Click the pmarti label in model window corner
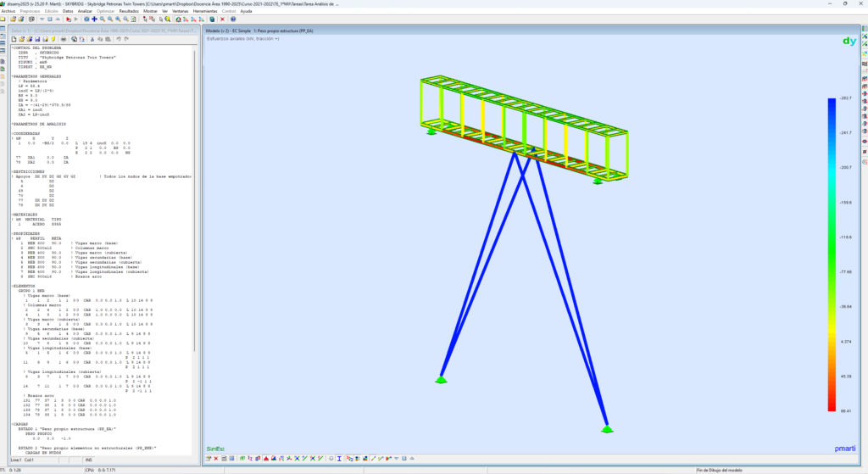 [844, 448]
